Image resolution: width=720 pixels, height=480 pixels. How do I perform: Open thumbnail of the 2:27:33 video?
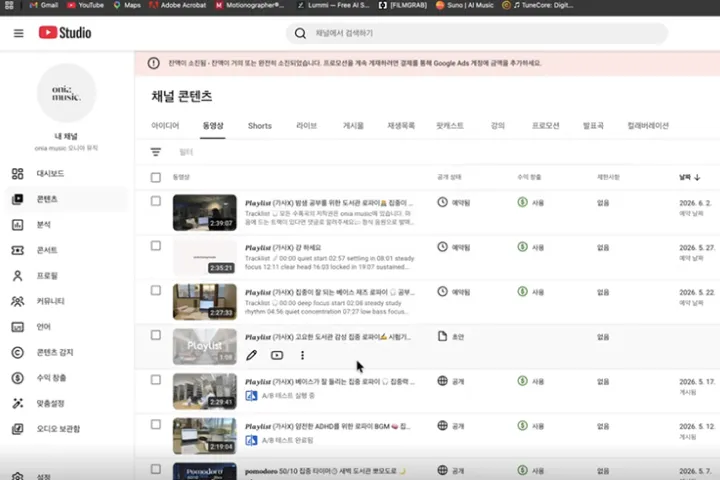(205, 302)
